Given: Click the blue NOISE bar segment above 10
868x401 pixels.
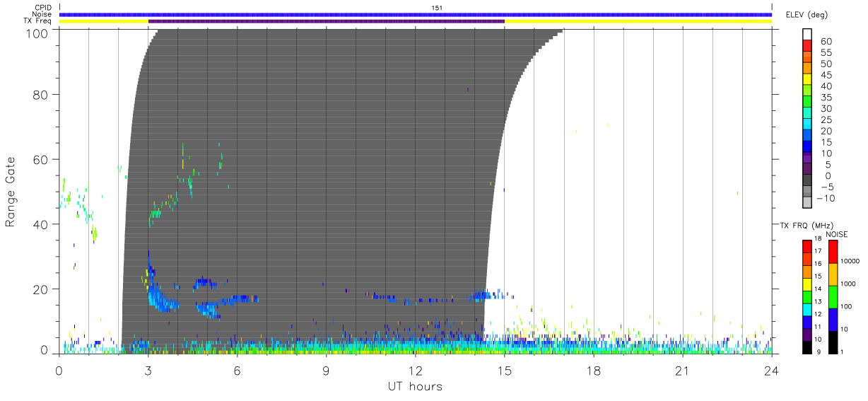Looking at the screenshot, I should [x=833, y=319].
